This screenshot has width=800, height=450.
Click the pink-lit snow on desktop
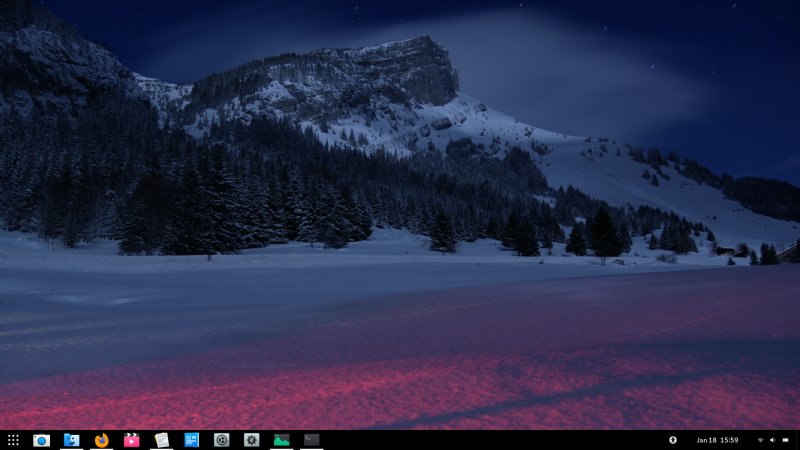pos(300,390)
